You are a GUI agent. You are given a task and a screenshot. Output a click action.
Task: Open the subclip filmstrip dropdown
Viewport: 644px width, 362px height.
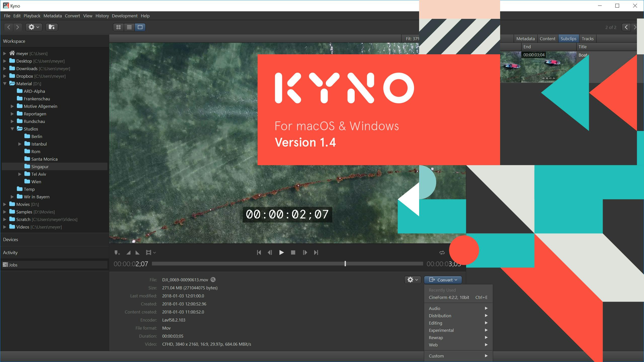151,253
